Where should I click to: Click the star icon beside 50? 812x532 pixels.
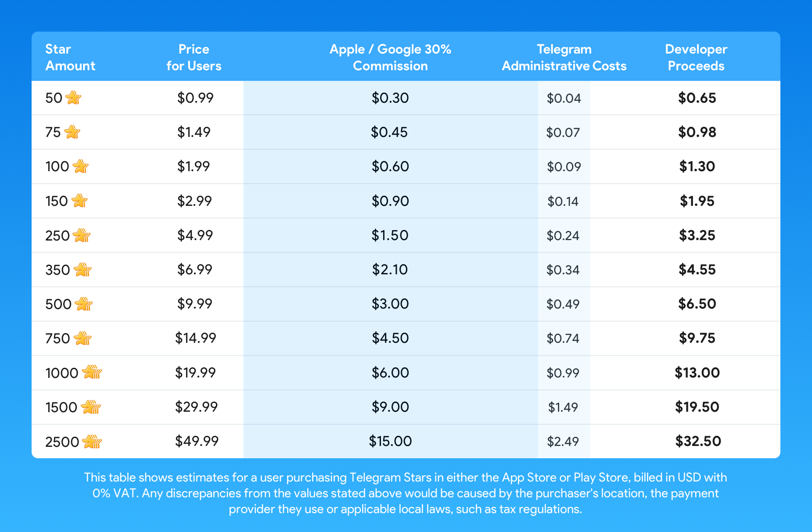tap(73, 97)
